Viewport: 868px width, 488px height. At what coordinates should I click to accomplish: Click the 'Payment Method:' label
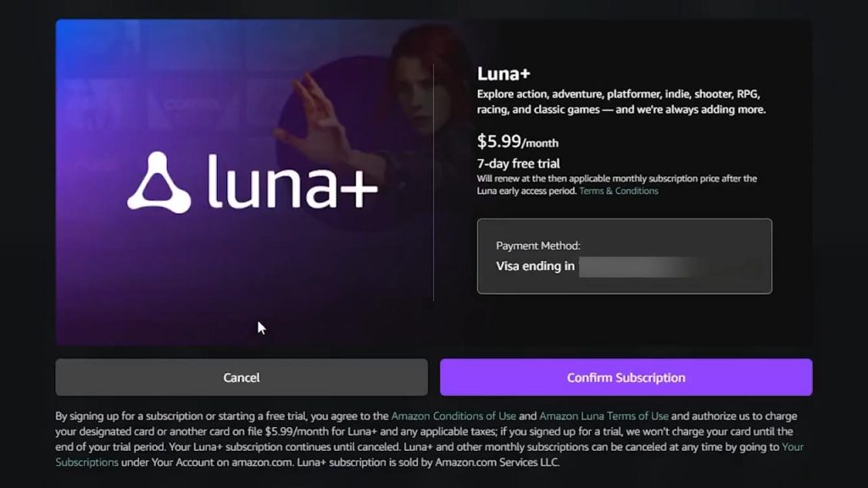point(538,246)
